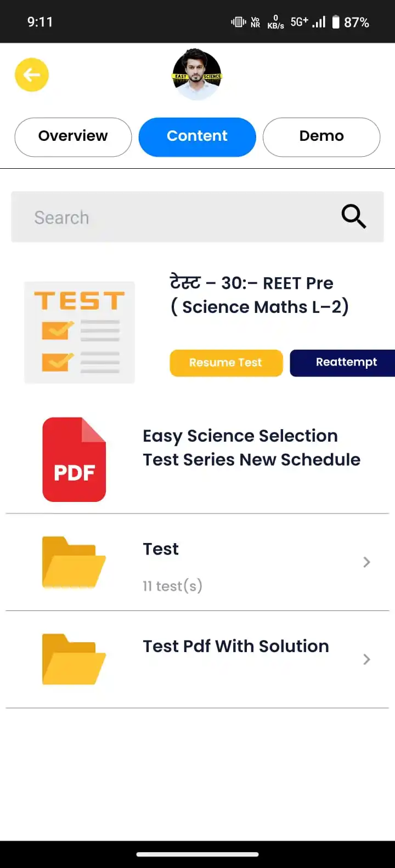395x868 pixels.
Task: Open the Test Pdf With Solution folder icon
Action: 74,659
